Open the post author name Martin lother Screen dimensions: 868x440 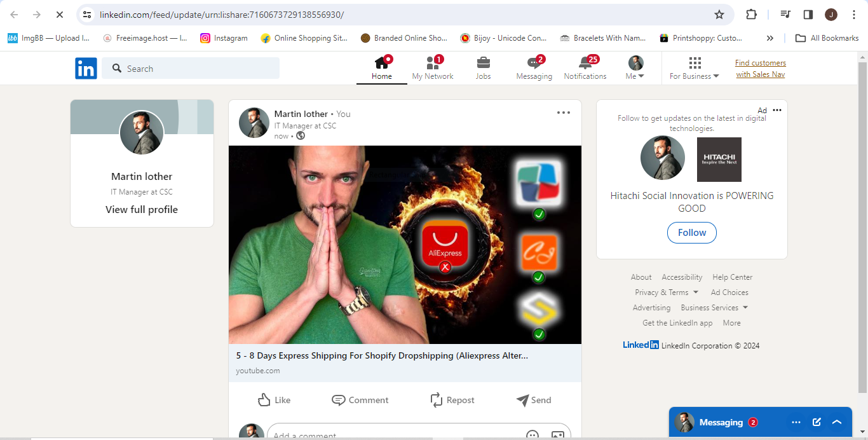coord(301,114)
